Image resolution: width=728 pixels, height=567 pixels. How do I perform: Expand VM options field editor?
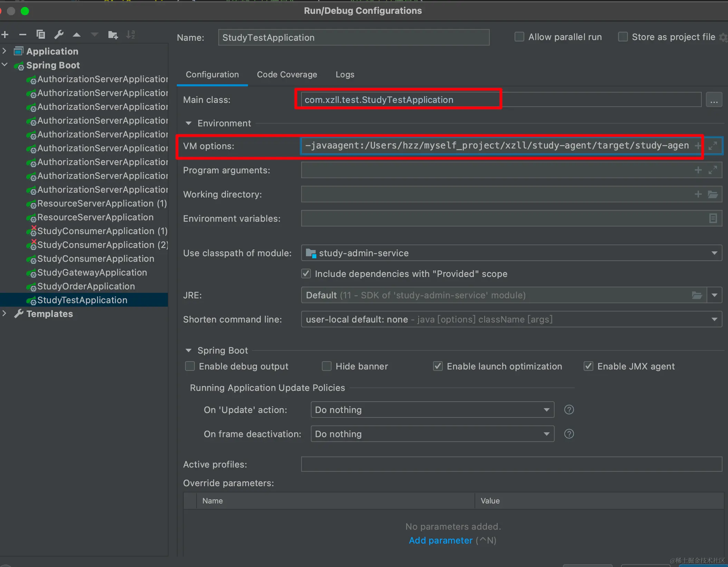[713, 146]
